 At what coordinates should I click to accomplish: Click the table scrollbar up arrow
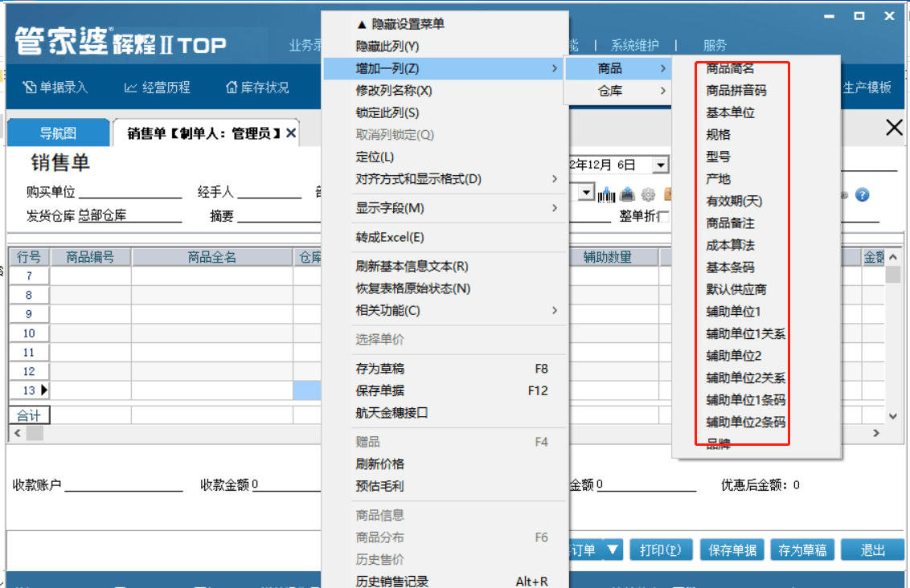click(893, 257)
